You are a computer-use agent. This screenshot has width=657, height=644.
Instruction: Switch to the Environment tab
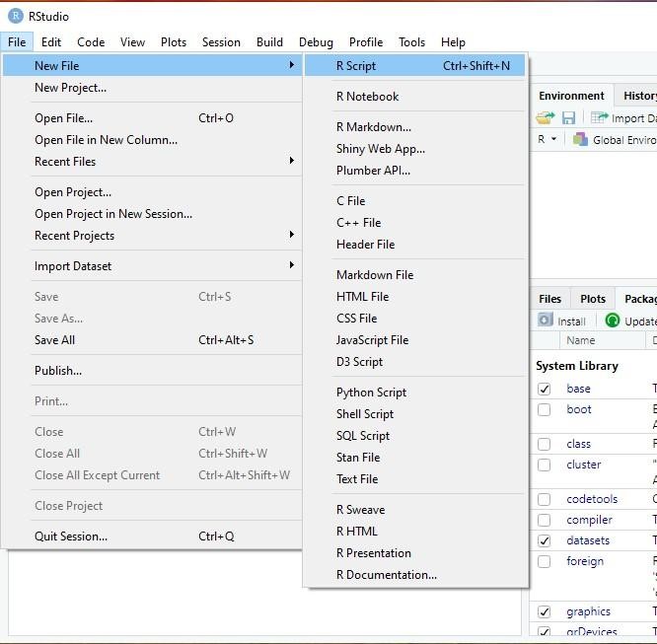[x=571, y=96]
